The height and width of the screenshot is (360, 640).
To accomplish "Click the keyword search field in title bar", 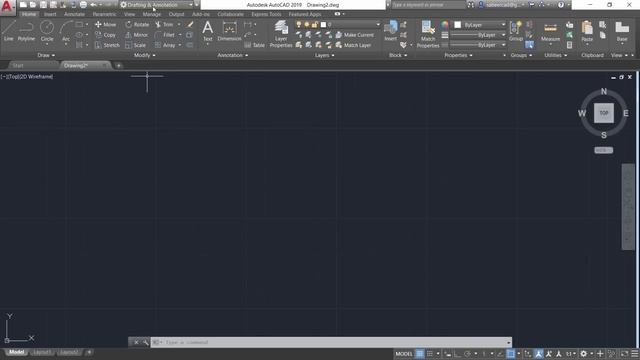I will coord(428,5).
